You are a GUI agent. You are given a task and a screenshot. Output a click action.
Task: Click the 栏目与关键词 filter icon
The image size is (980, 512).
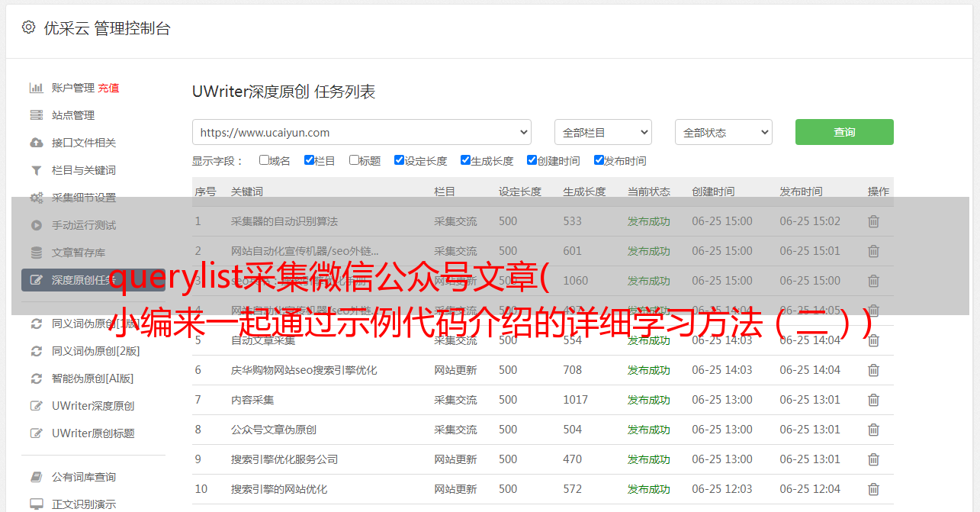36,170
